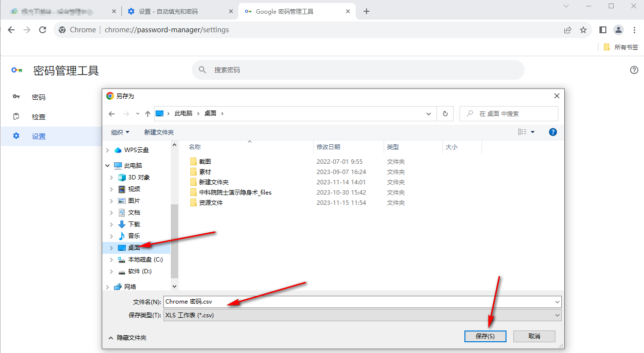Refresh the folder view in the Save As dialog
The height and width of the screenshot is (353, 644).
pos(445,113)
